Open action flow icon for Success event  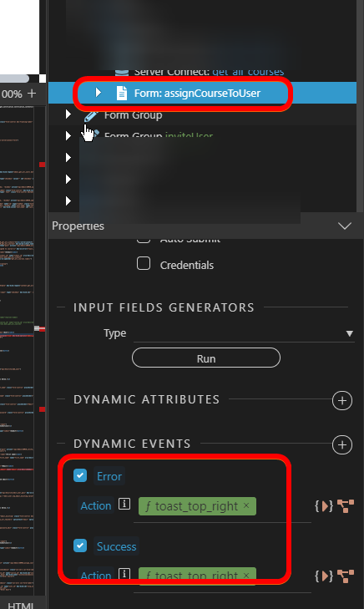tap(346, 576)
